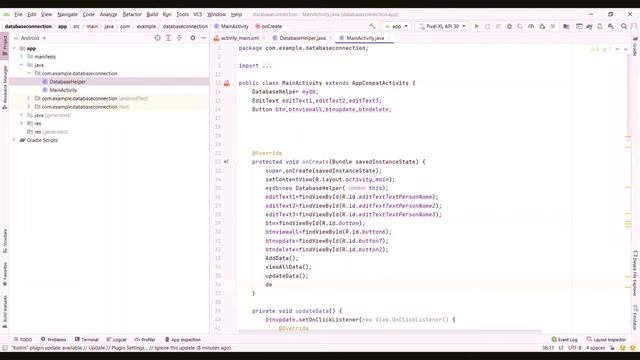Expand the manifests folder

coord(22,56)
